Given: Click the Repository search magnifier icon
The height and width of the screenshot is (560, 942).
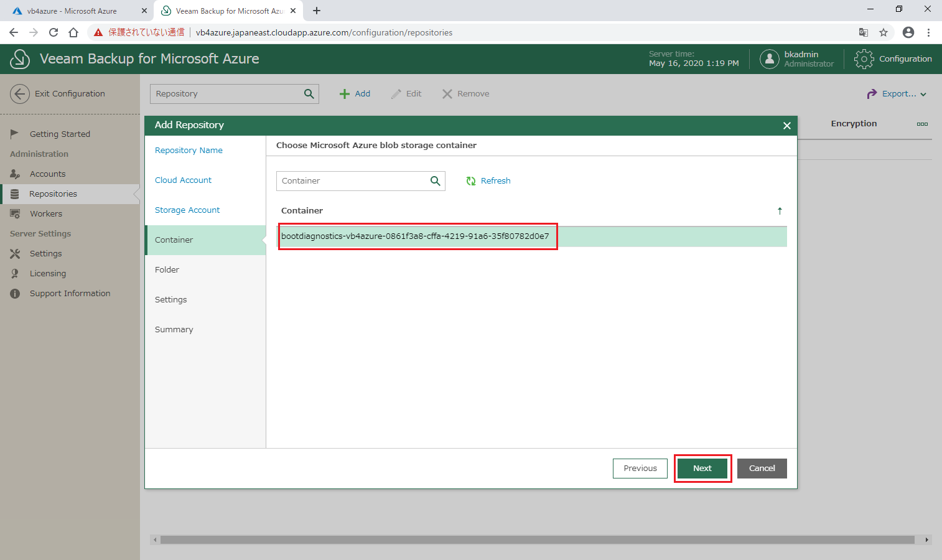Looking at the screenshot, I should click(309, 94).
